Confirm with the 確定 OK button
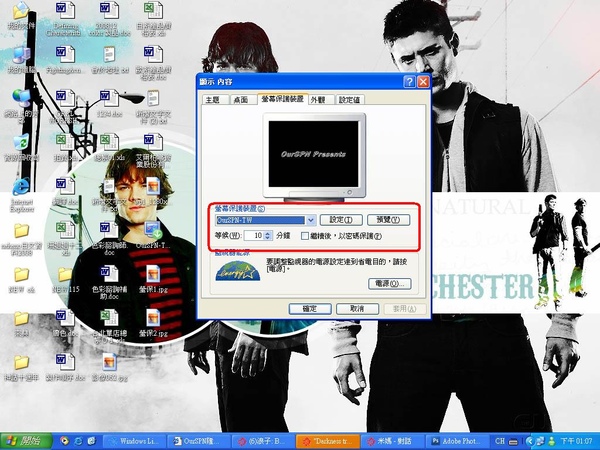 (310, 309)
